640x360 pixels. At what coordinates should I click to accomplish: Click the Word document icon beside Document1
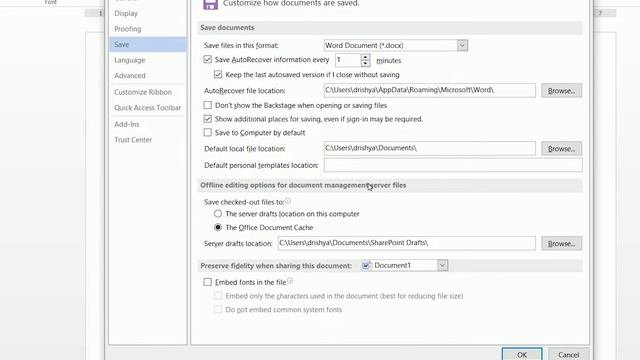[366, 266]
